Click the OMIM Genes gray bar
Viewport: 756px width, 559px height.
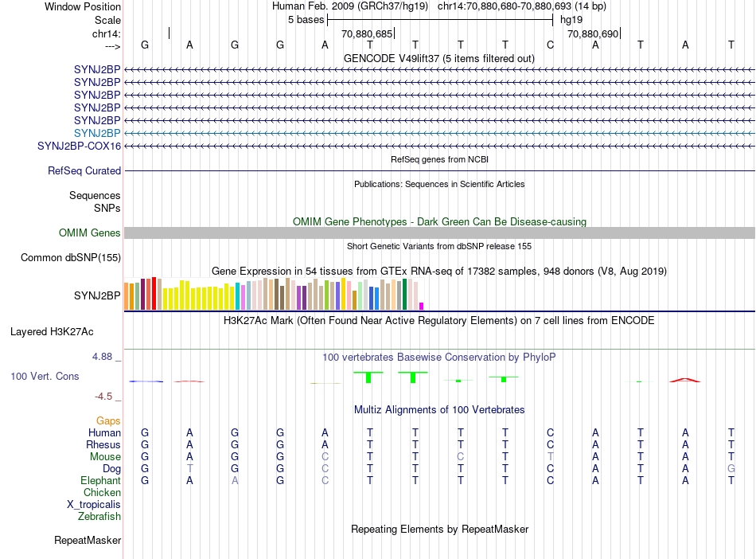pos(439,233)
